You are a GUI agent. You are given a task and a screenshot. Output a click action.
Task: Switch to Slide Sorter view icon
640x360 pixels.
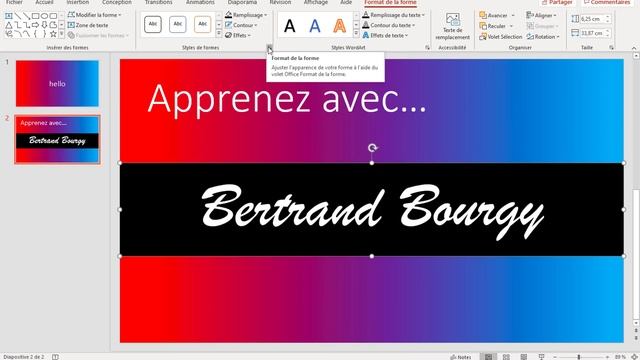[506, 357]
